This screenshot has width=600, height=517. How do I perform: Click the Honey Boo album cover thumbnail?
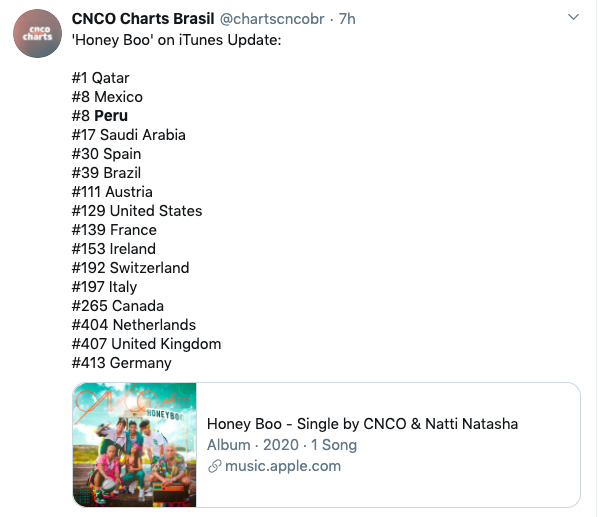coord(135,445)
